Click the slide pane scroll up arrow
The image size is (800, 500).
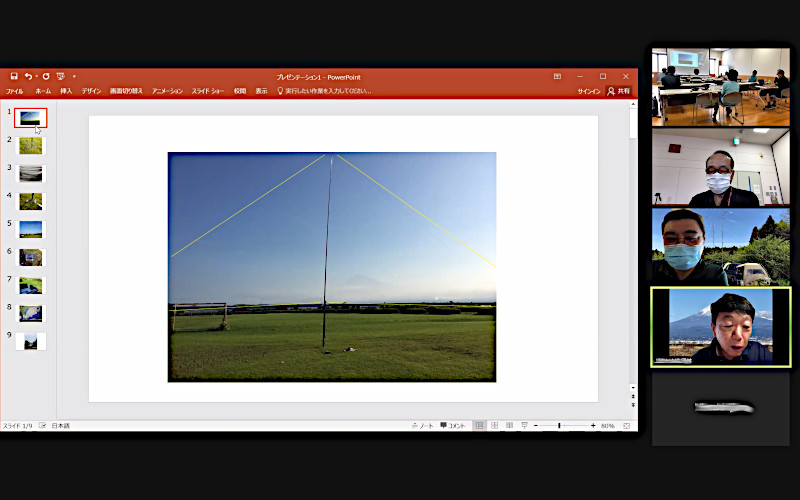633,104
